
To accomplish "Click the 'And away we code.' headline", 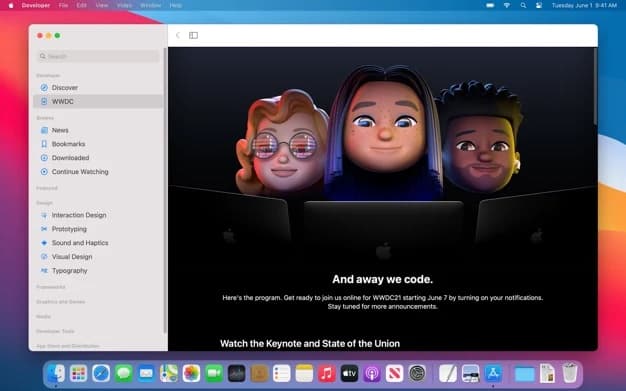I will (x=382, y=279).
